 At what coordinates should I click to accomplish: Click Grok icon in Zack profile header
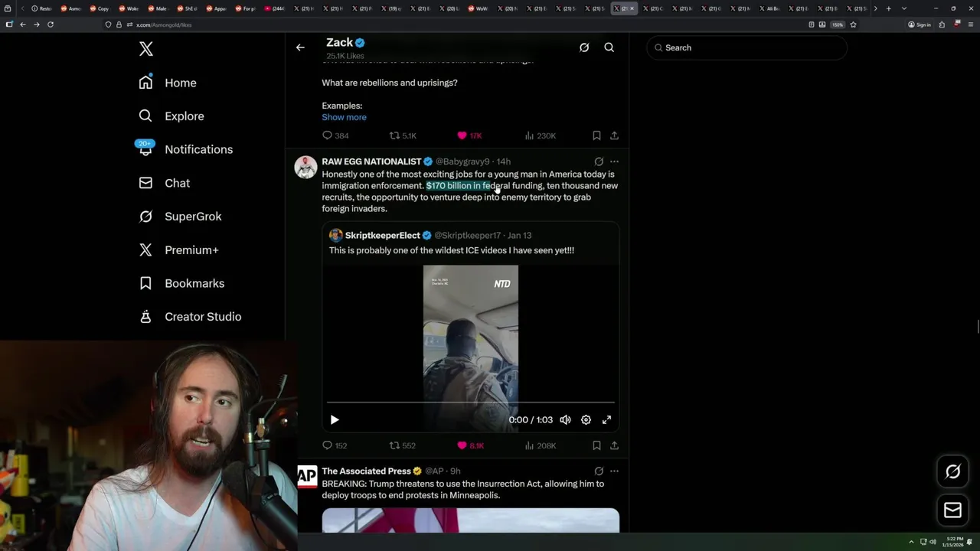tap(584, 47)
